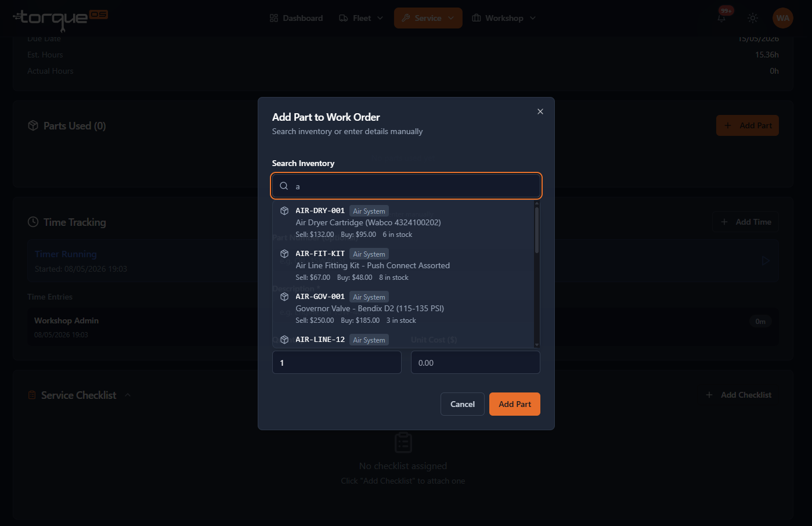The image size is (812, 526).
Task: Open the WA user avatar menu
Action: (x=783, y=18)
